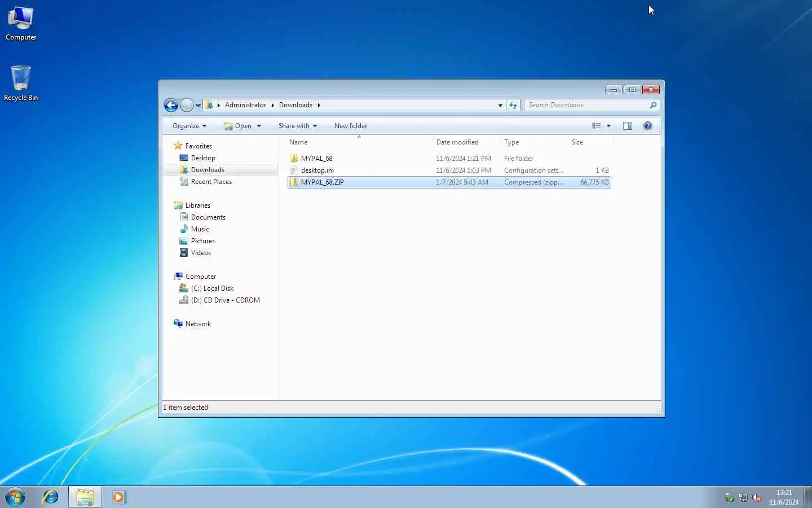Click Network in navigation pane
The width and height of the screenshot is (812, 508).
point(198,324)
